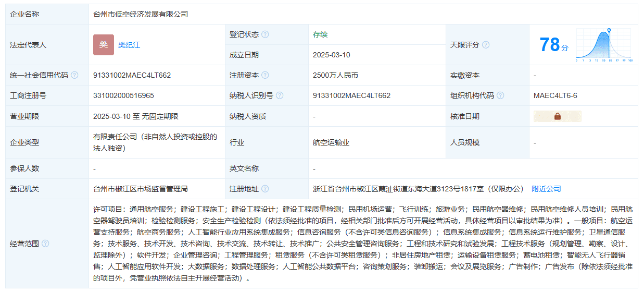Click company name 台州市低空经济发展有限公司
This screenshot has height=291, width=644.
141,14
